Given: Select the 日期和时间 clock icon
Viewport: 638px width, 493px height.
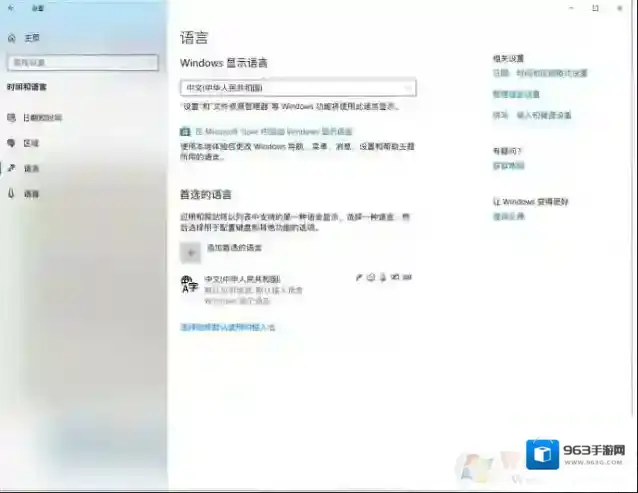Looking at the screenshot, I should pyautogui.click(x=12, y=117).
